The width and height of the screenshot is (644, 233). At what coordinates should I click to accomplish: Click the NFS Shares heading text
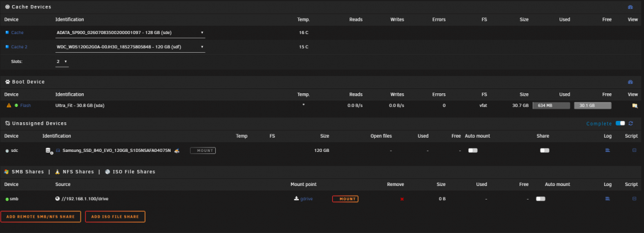pos(78,171)
